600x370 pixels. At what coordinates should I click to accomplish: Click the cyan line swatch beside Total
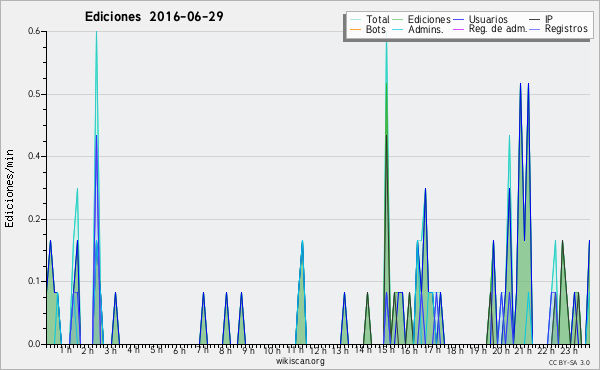[355, 20]
